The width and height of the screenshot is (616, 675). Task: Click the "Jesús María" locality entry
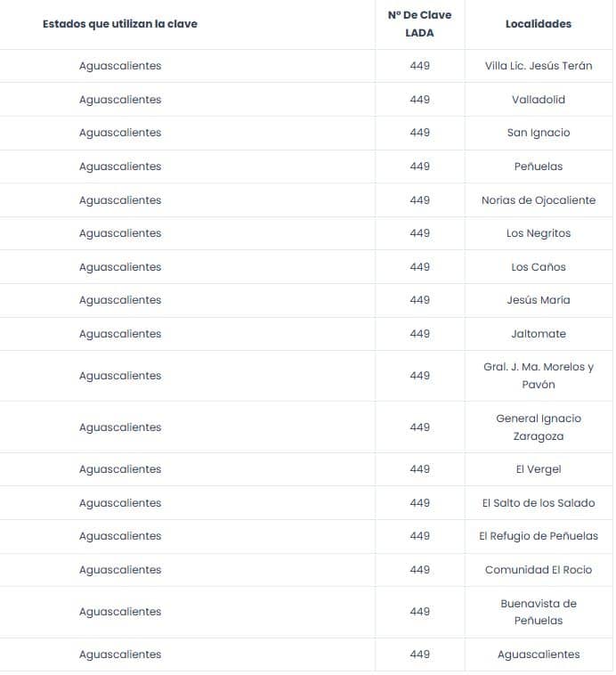click(x=538, y=300)
